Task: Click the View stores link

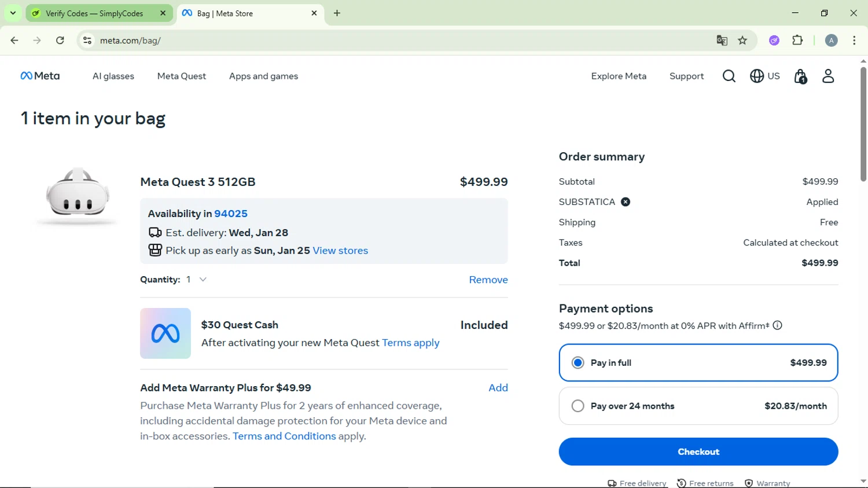Action: click(x=340, y=251)
